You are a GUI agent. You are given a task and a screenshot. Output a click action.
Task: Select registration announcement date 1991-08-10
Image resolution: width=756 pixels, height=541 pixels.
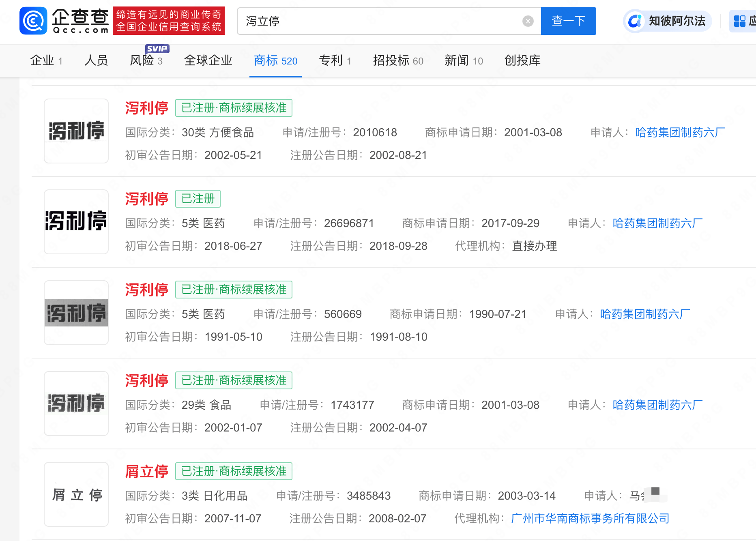(x=399, y=337)
